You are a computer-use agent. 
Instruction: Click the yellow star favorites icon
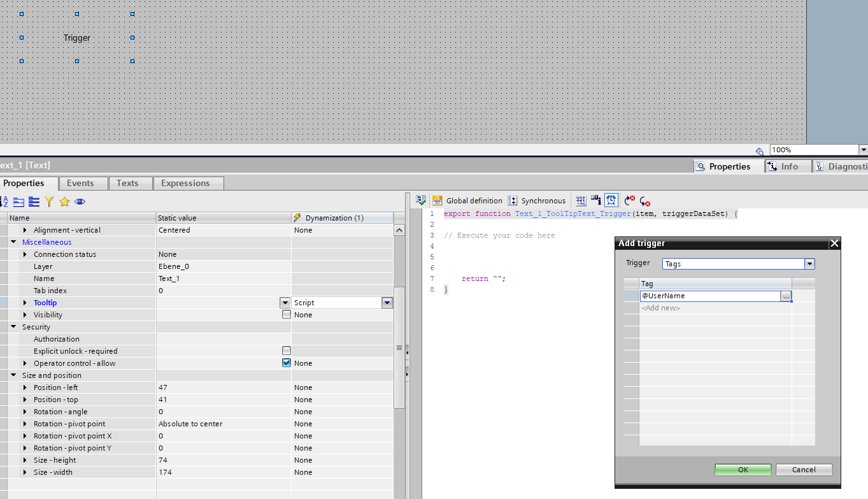[64, 201]
